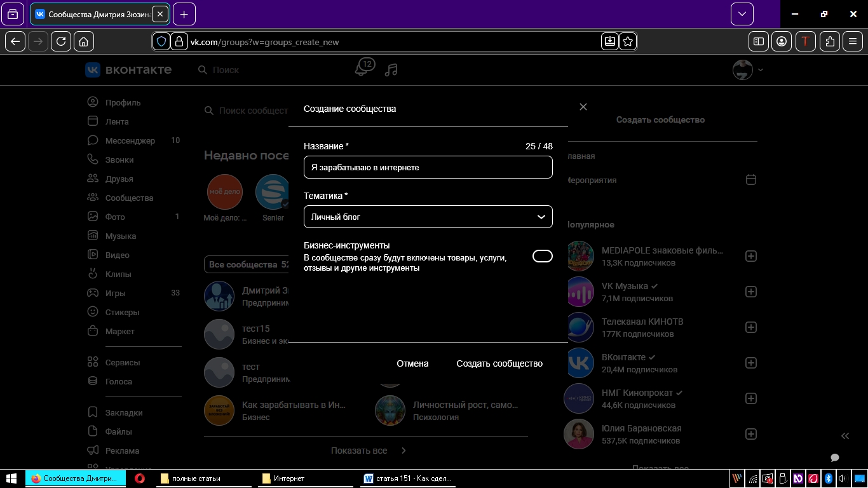
Task: Click the extensions puzzle icon
Action: pyautogui.click(x=830, y=41)
